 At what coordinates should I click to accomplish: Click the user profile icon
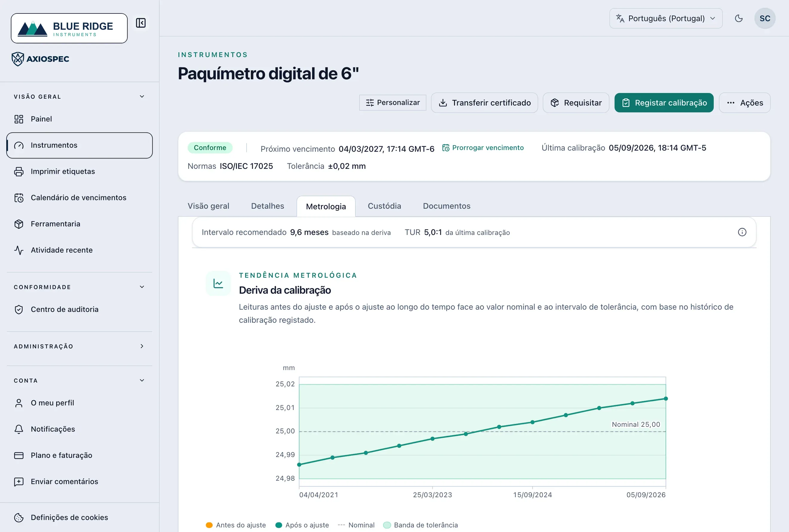coord(19,403)
